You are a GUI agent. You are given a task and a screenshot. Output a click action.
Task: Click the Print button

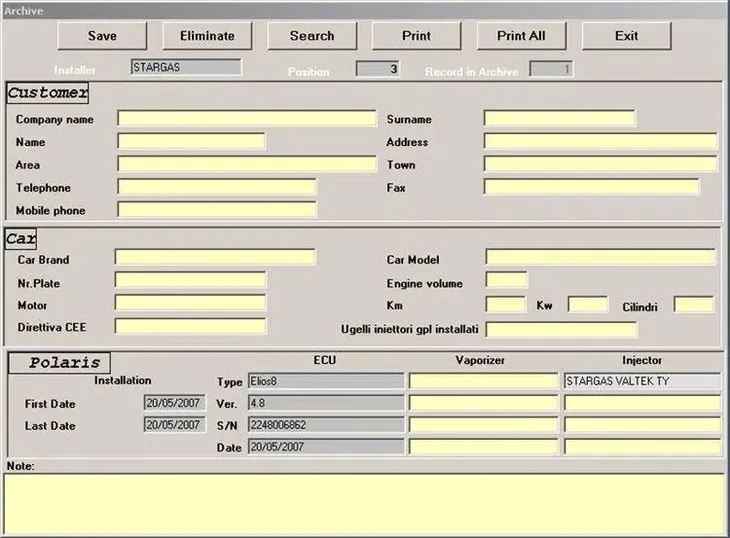tap(416, 36)
